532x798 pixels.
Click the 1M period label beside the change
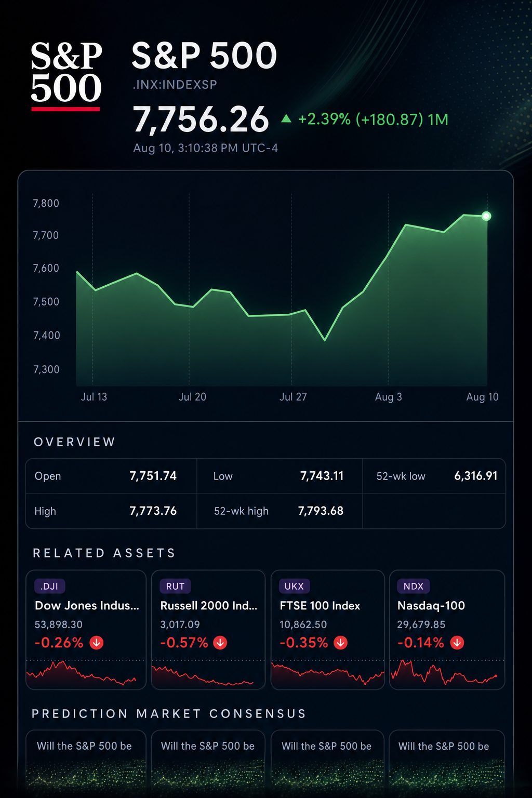438,119
